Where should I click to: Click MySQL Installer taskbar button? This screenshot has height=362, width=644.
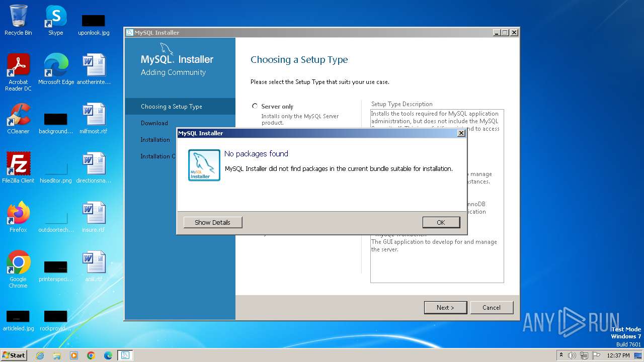point(125,355)
